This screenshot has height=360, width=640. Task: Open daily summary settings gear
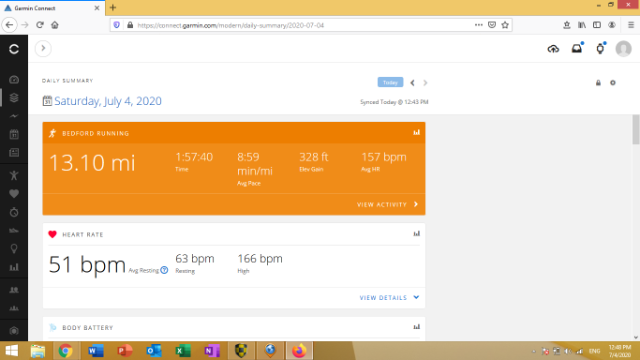613,83
